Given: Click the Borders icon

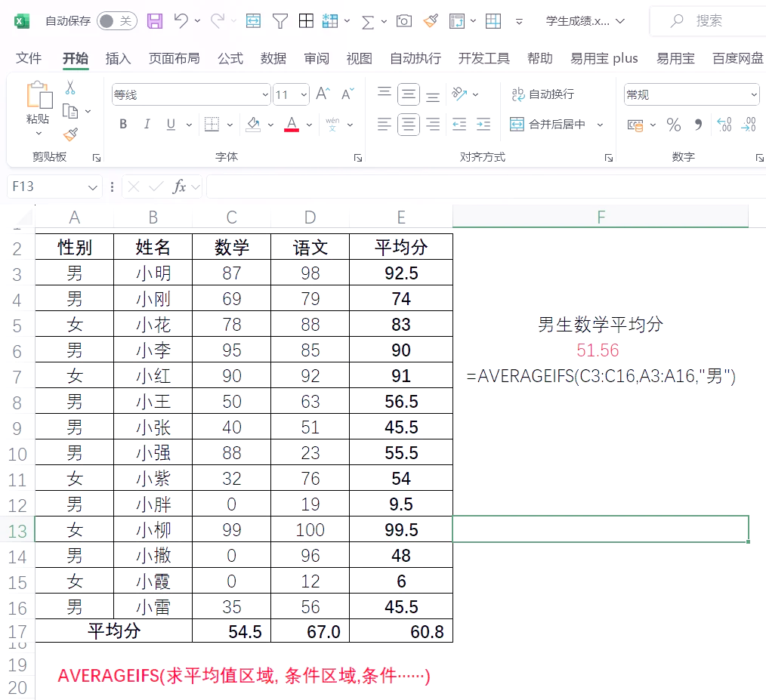Looking at the screenshot, I should click(x=212, y=124).
